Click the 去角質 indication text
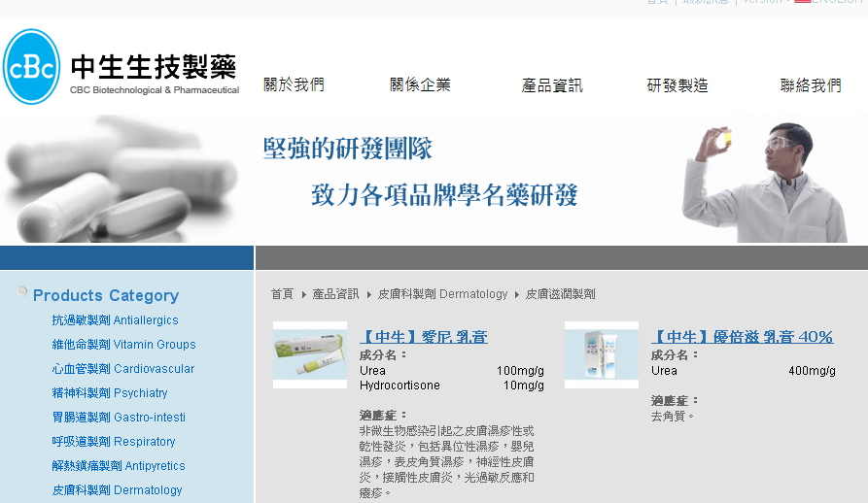The image size is (868, 503). (673, 417)
